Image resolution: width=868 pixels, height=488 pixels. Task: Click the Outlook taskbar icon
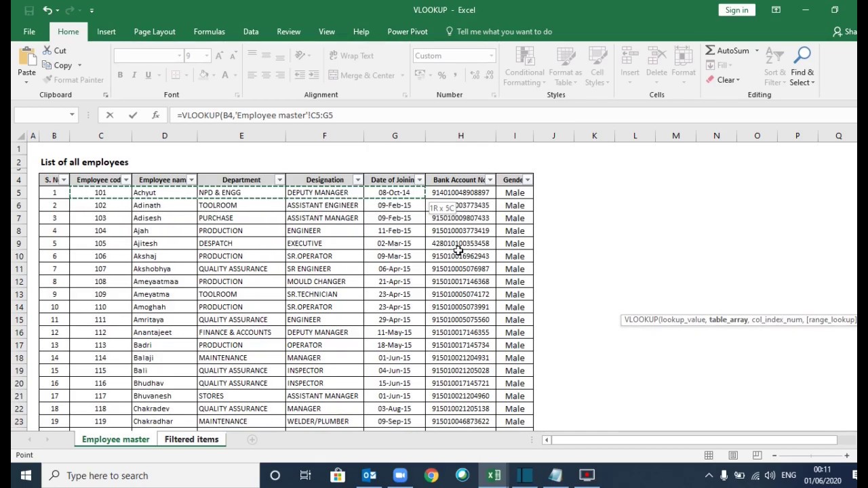[369, 475]
